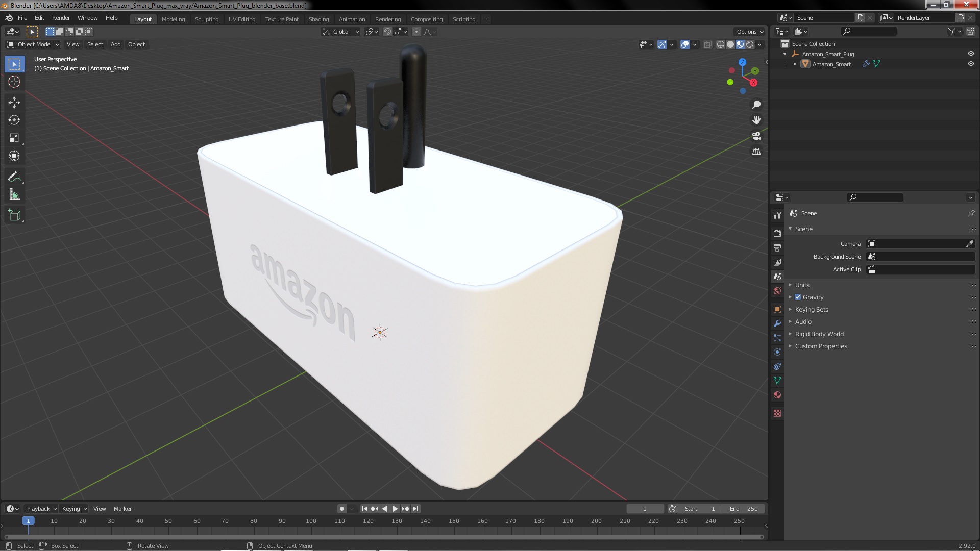
Task: Expand the Rigid Body World section
Action: pyautogui.click(x=819, y=334)
